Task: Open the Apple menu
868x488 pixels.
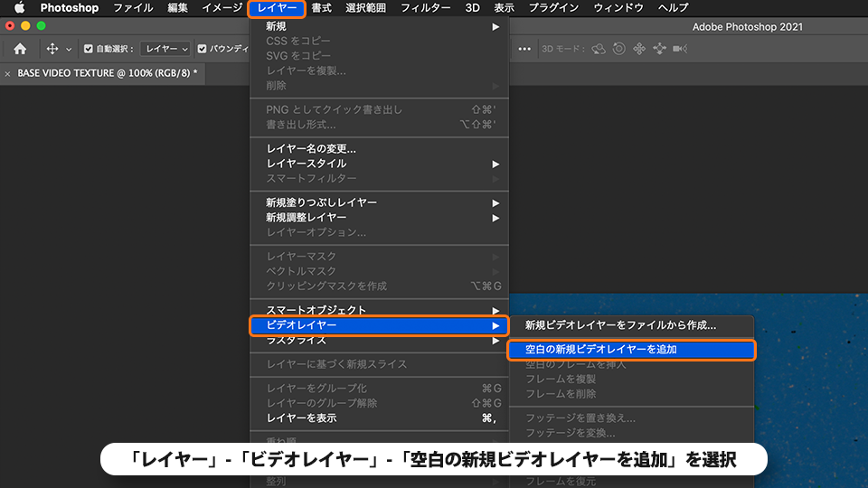Action: click(19, 8)
